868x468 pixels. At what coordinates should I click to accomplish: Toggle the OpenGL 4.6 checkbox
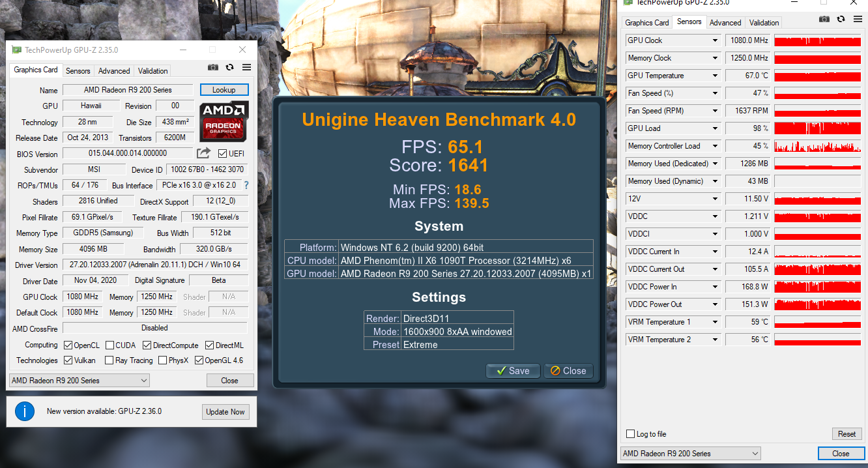199,360
